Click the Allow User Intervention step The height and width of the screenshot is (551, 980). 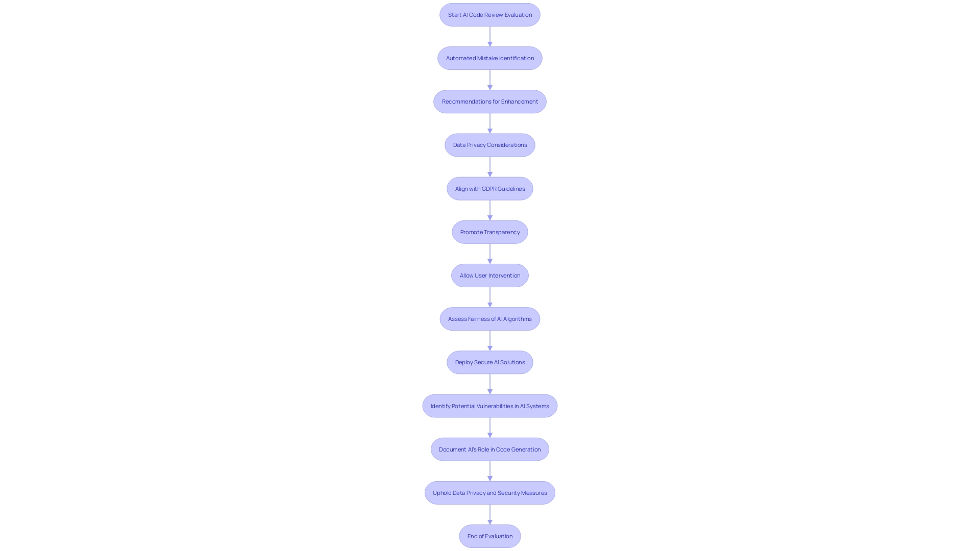(489, 274)
